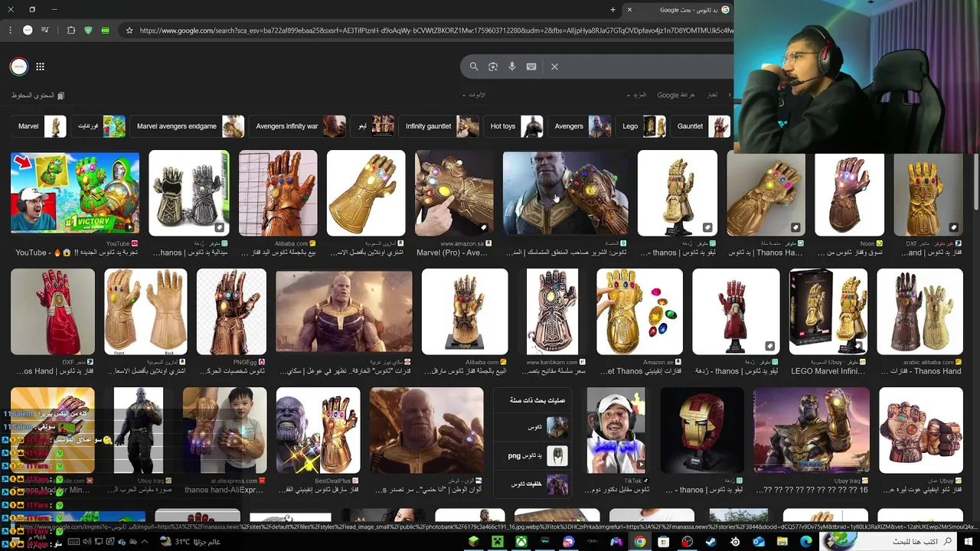
Task: Select the Avengers filter chip
Action: click(x=580, y=126)
